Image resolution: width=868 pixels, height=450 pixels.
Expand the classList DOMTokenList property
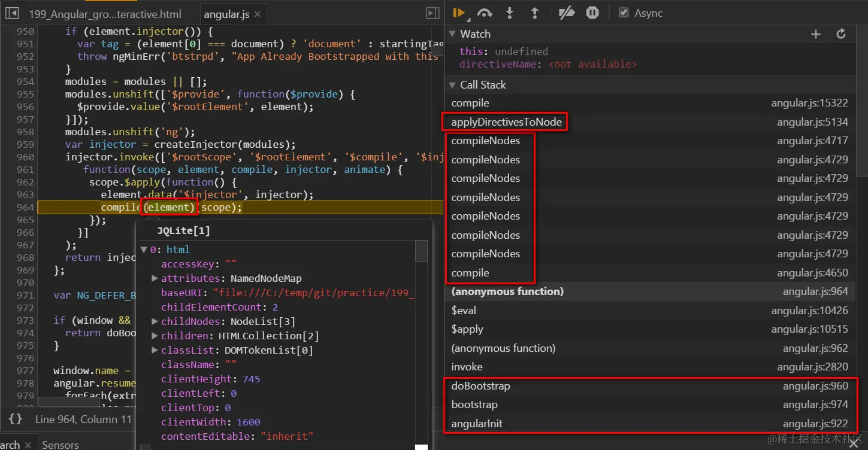[x=155, y=350]
